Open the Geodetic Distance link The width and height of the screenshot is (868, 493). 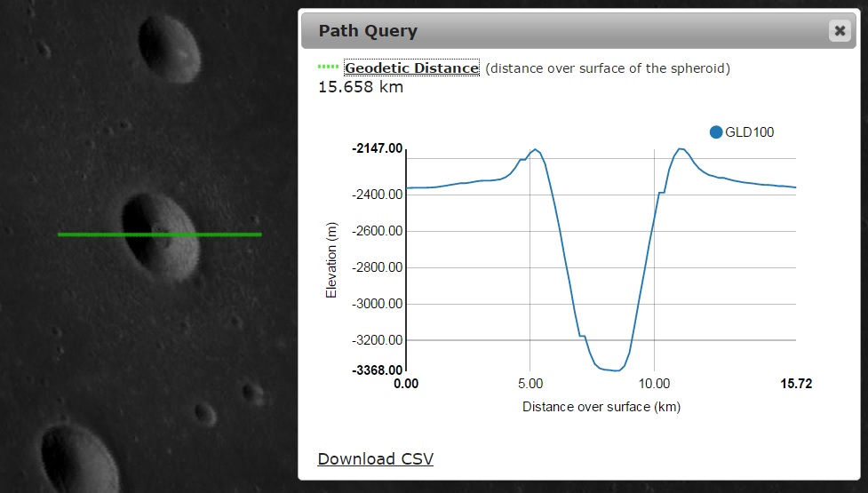coord(411,68)
